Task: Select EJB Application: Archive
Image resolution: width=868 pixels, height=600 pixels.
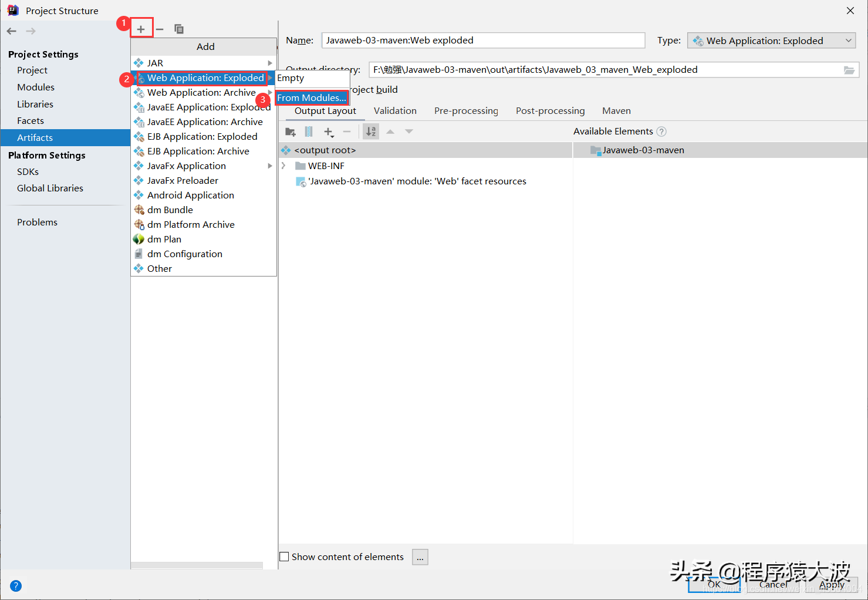Action: pyautogui.click(x=203, y=151)
